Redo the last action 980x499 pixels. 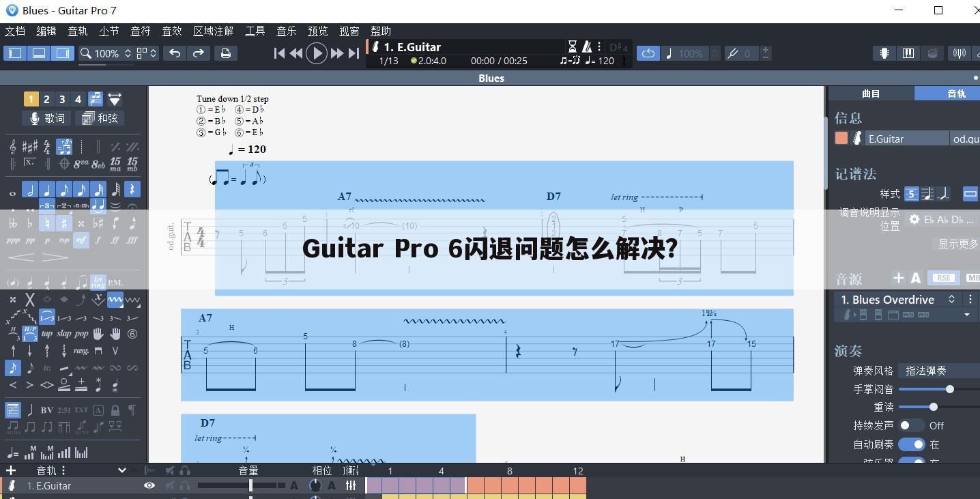199,53
